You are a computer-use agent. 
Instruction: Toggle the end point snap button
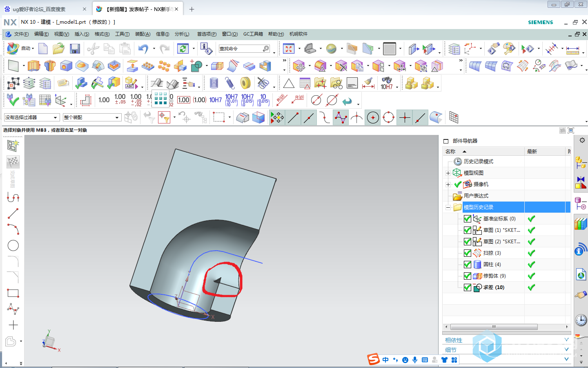293,118
